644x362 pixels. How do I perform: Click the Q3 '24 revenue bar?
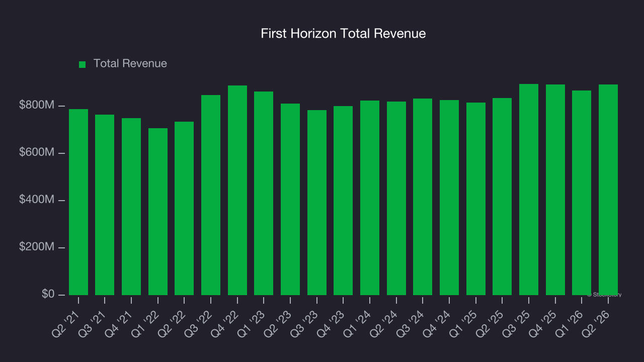[423, 197]
